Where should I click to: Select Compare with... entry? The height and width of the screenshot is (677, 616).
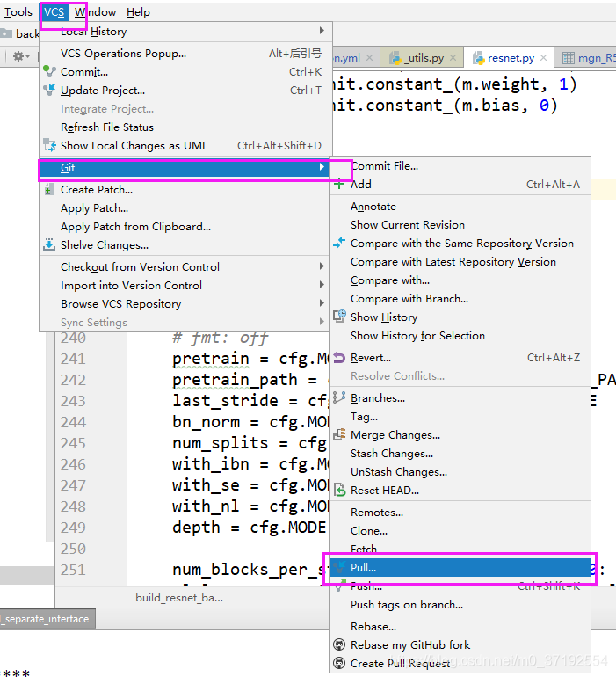tap(460, 280)
